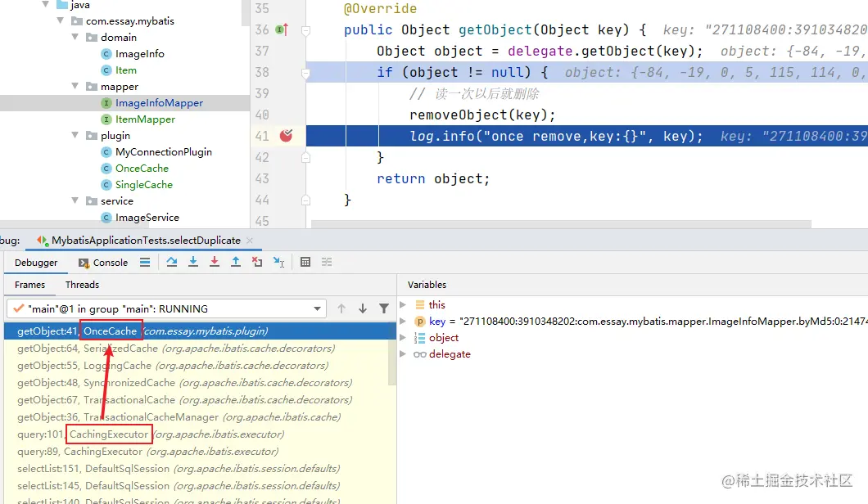Viewport: 868px width, 504px height.
Task: Click the Drop Frame icon
Action: pyautogui.click(x=257, y=262)
